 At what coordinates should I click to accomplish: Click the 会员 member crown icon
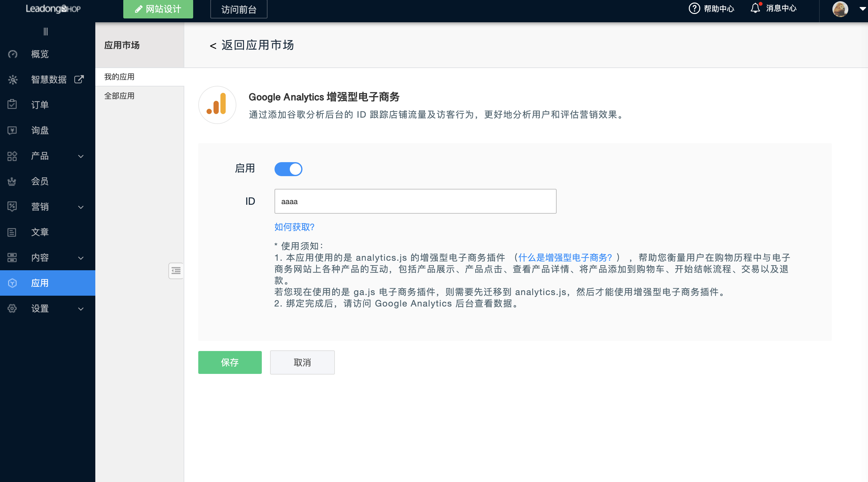12,182
